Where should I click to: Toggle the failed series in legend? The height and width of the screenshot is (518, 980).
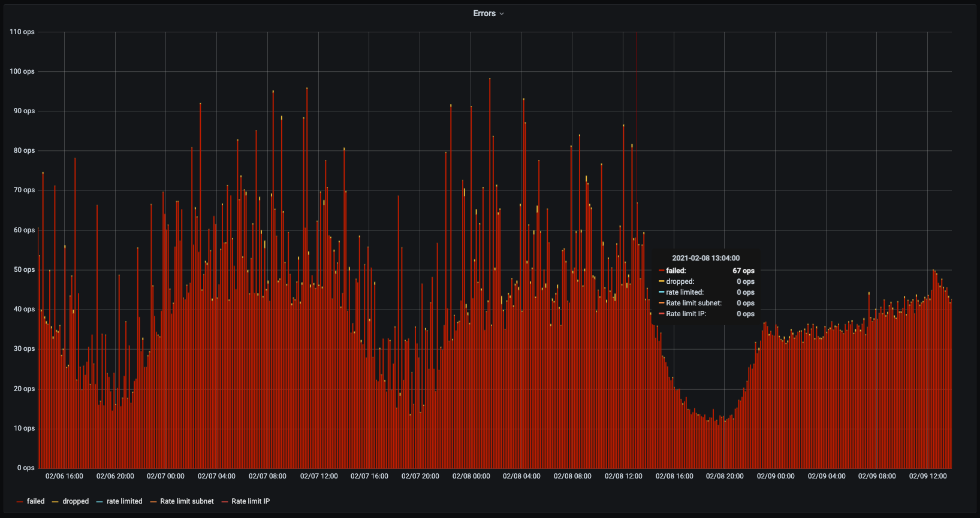(36, 501)
